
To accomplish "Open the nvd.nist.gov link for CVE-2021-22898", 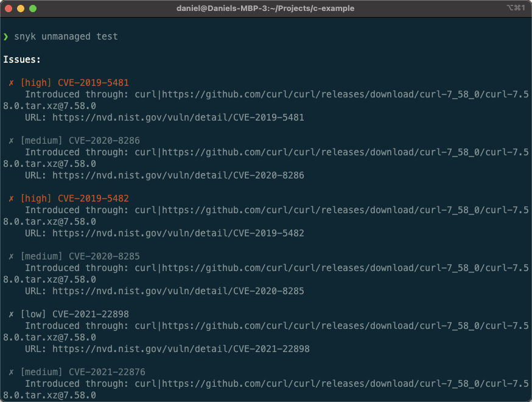I will (181, 349).
